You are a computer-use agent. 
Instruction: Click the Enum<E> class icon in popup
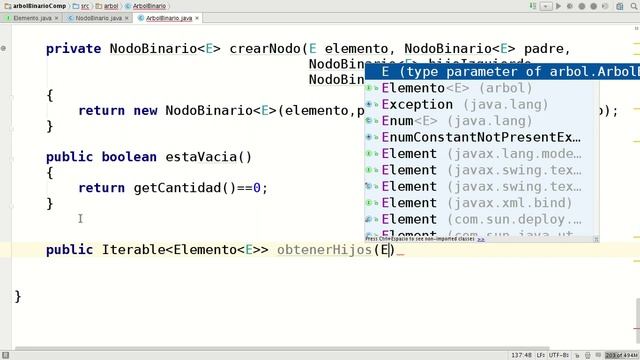point(369,121)
